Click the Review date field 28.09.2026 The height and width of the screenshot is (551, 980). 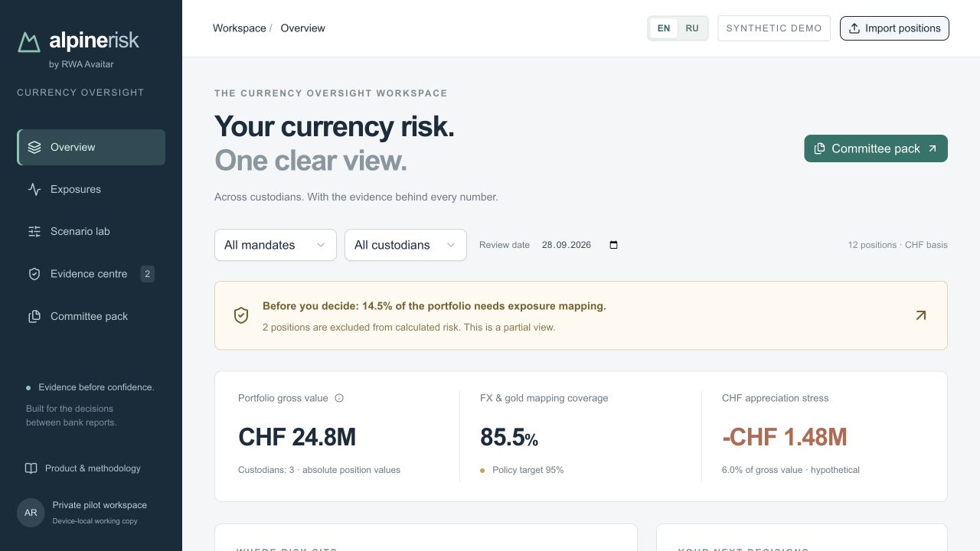580,245
